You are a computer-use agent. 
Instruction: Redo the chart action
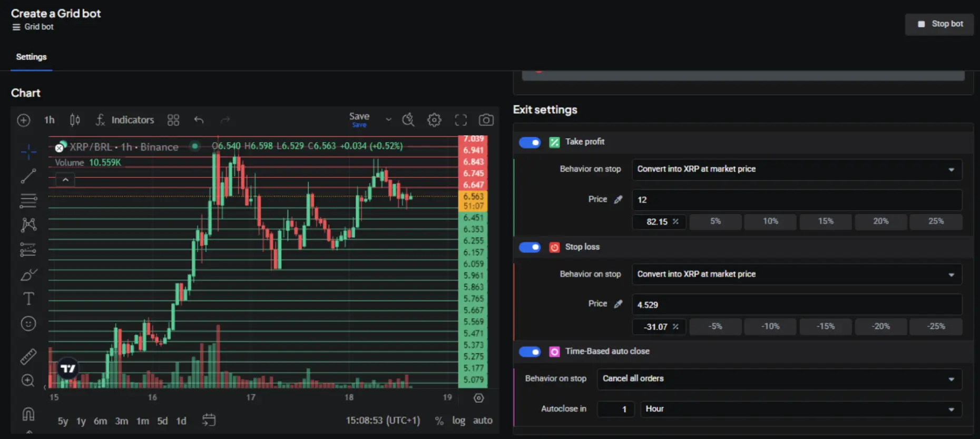point(225,120)
